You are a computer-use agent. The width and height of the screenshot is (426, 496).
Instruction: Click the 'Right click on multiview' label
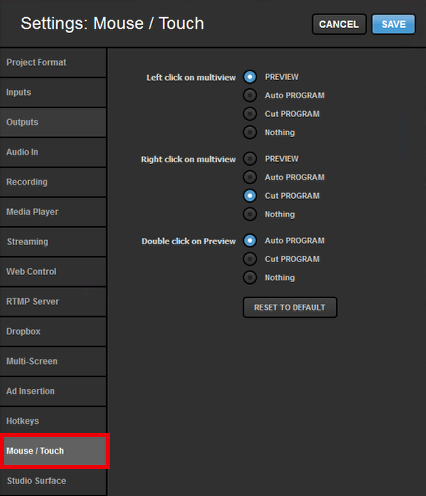point(188,159)
